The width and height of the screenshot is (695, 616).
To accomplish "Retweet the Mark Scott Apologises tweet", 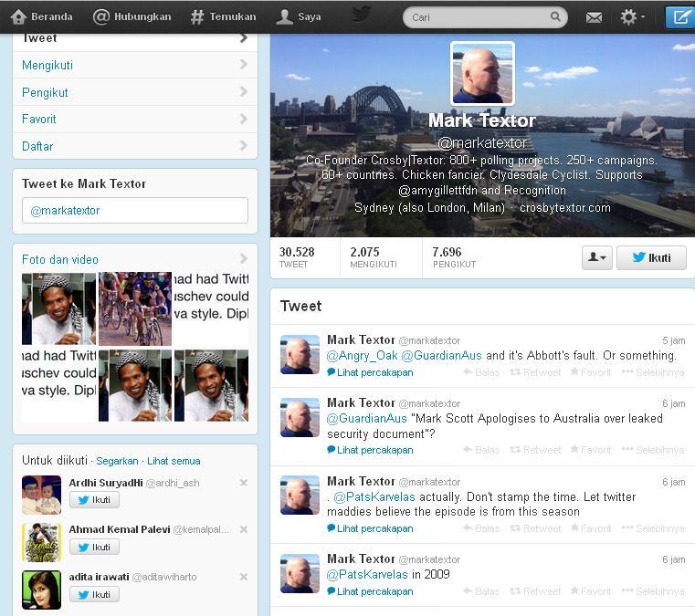I will pyautogui.click(x=535, y=450).
